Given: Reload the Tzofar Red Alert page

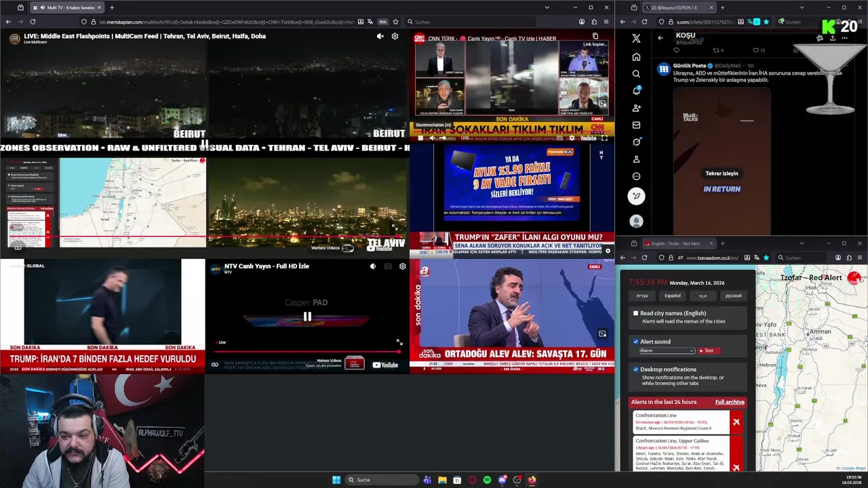Looking at the screenshot, I should pyautogui.click(x=644, y=258).
